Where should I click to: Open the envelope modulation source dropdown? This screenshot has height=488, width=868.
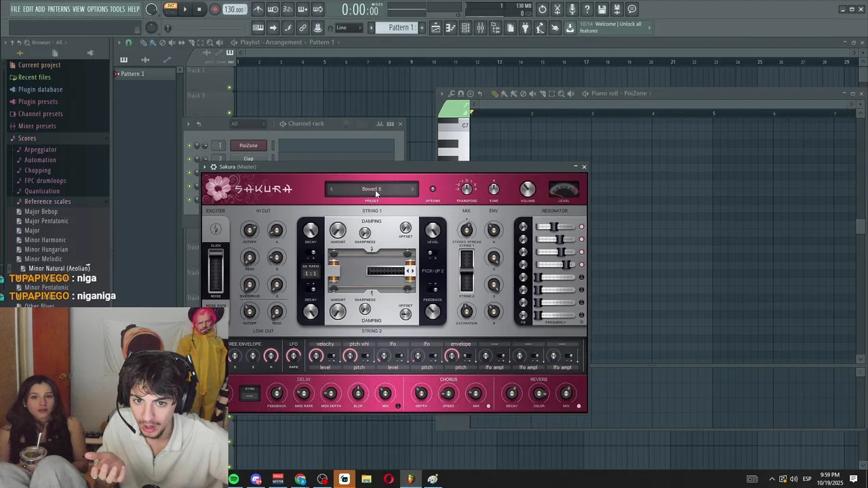(460, 344)
